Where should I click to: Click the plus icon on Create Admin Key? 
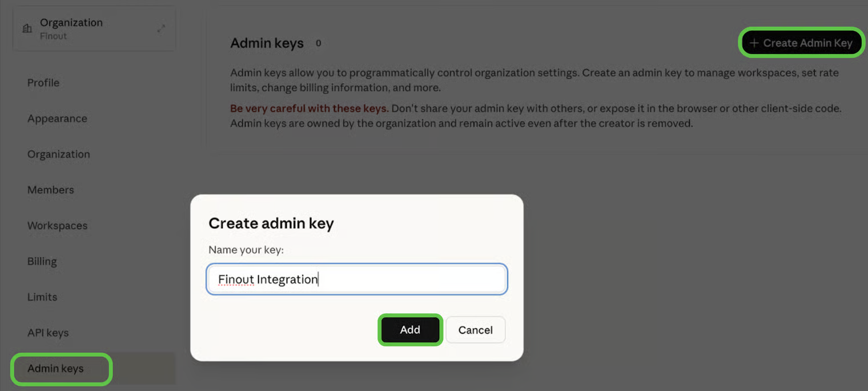754,43
